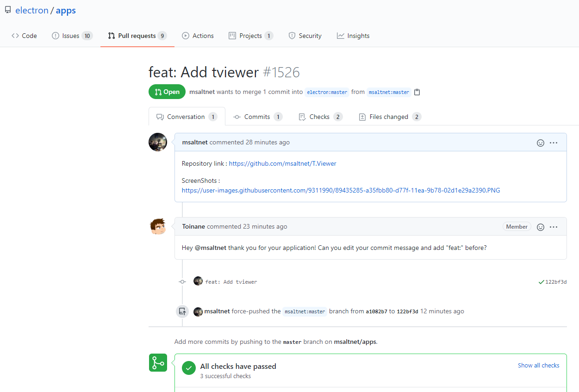This screenshot has width=579, height=392.
Task: Open old commit a1082b7
Action: point(376,311)
